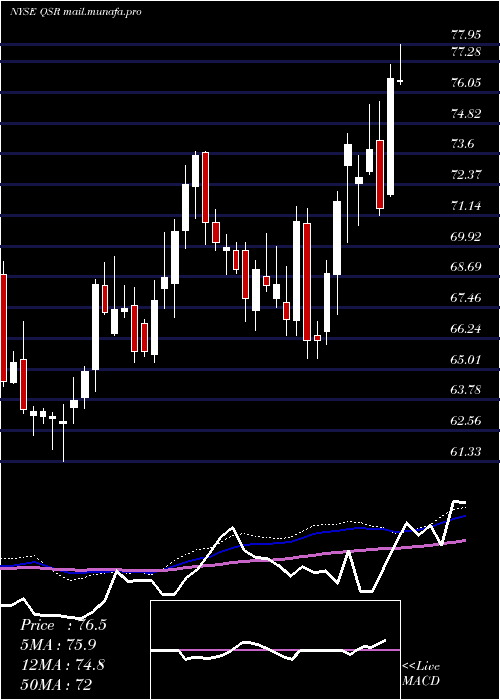The width and height of the screenshot is (500, 700).
Task: Click the 76.05 price level label
Action: pyautogui.click(x=468, y=83)
